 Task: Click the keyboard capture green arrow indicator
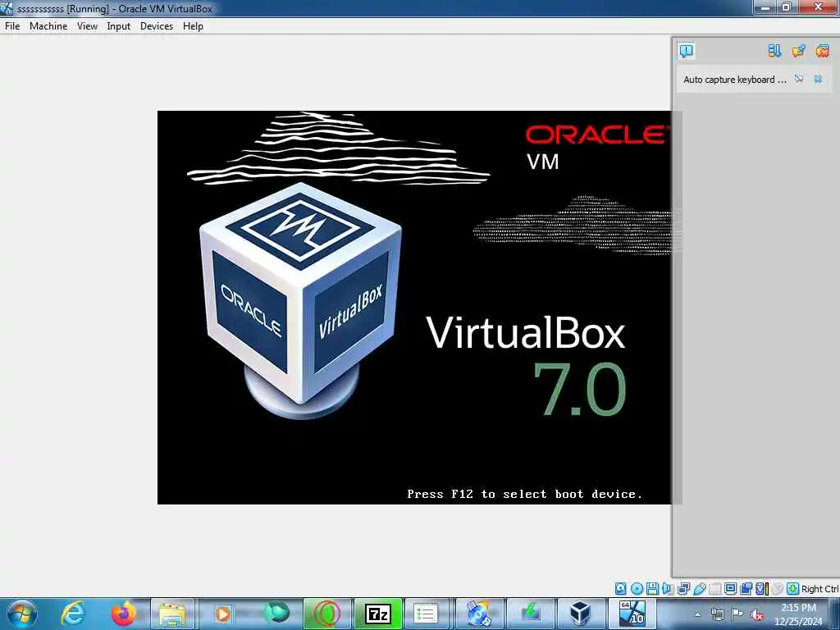pos(793,589)
